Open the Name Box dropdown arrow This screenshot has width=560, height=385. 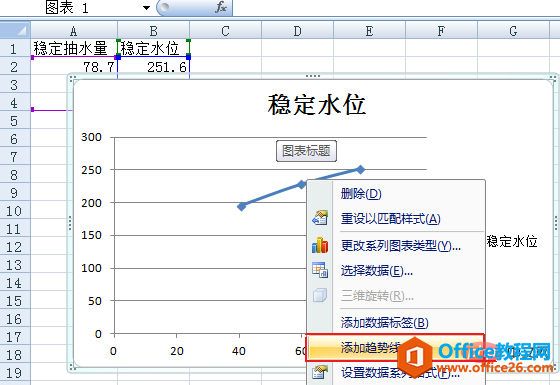click(x=146, y=8)
